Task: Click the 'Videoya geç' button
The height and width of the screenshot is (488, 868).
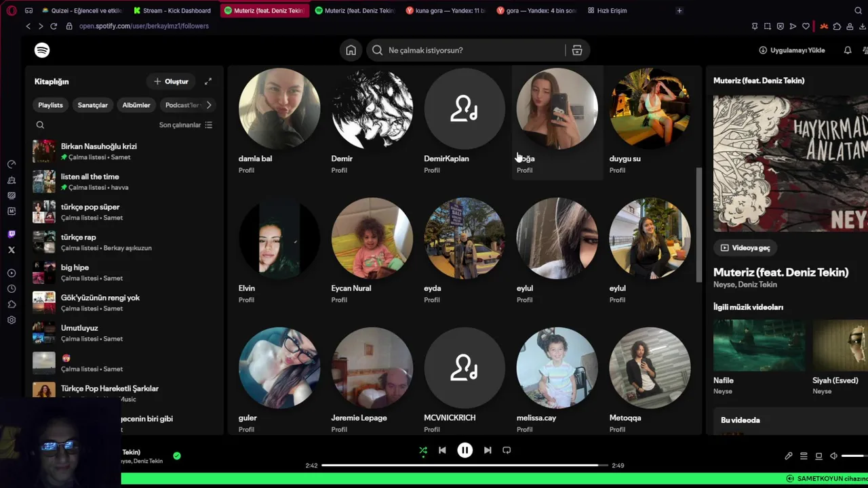Action: (x=745, y=248)
